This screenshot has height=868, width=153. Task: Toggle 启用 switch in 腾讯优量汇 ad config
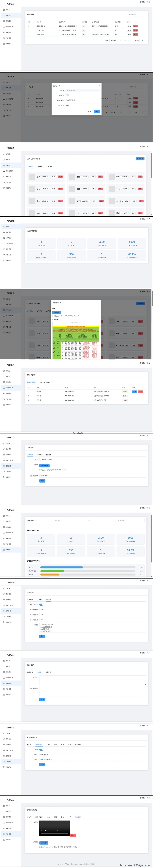pos(41,750)
